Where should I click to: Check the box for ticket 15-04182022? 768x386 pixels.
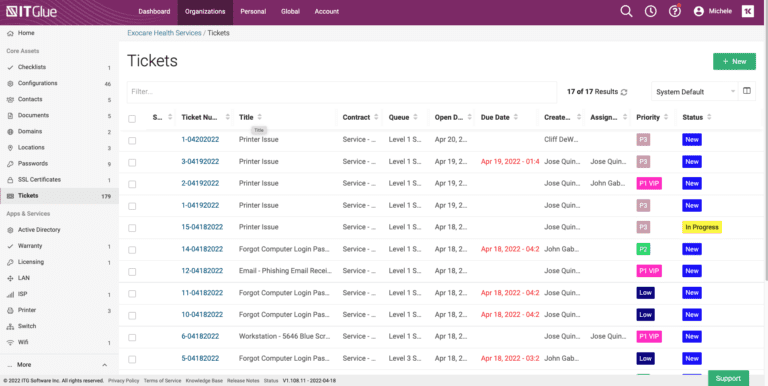(x=132, y=228)
